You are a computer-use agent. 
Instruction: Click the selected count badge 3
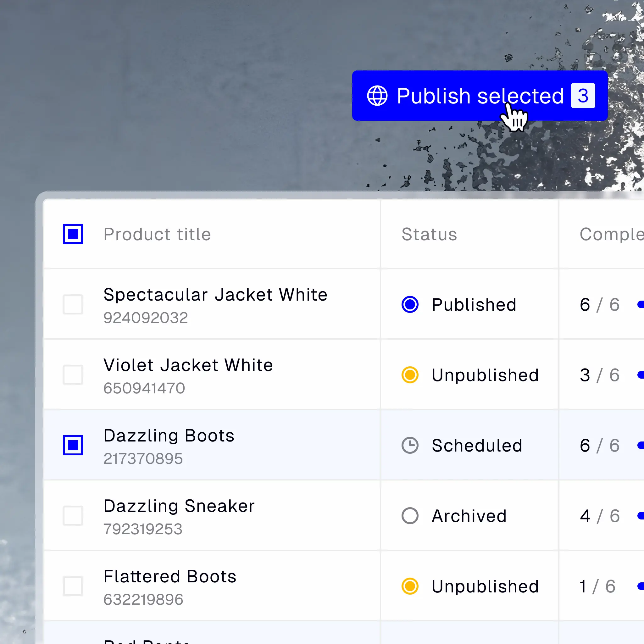[583, 96]
